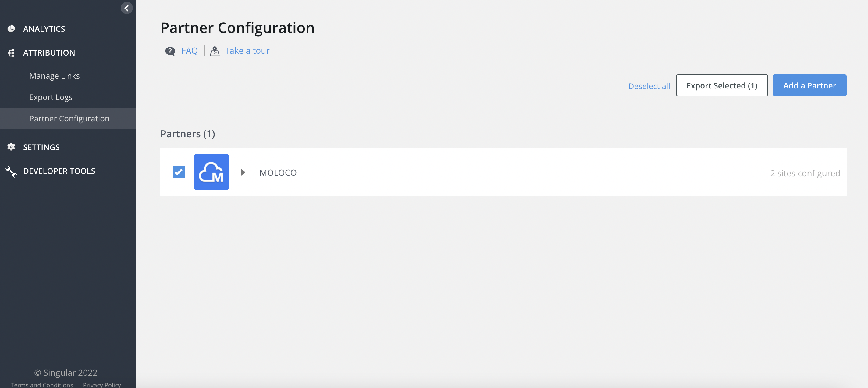Expand the MOLOCO partner row

click(x=243, y=173)
